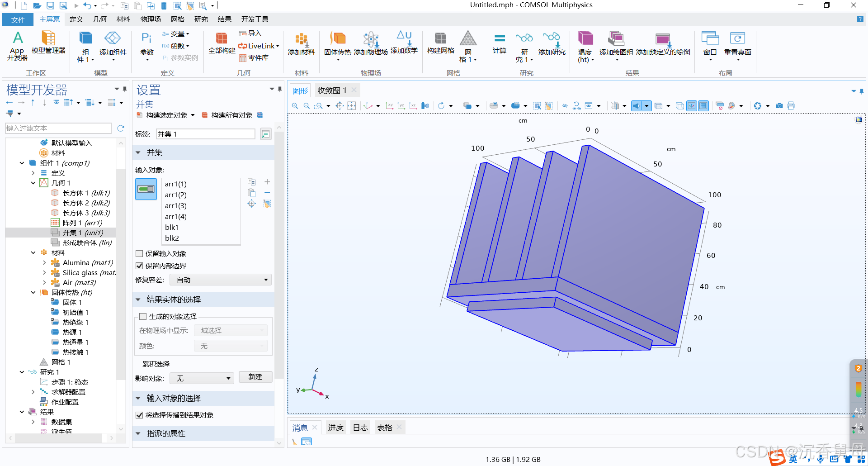
Task: Switch to the xz view
Action: pyautogui.click(x=413, y=106)
